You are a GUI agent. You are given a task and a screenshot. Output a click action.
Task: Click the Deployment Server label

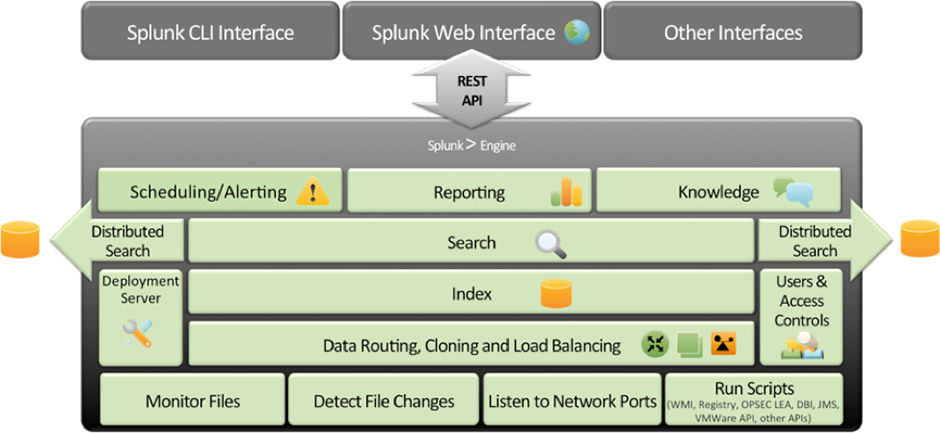tap(140, 289)
